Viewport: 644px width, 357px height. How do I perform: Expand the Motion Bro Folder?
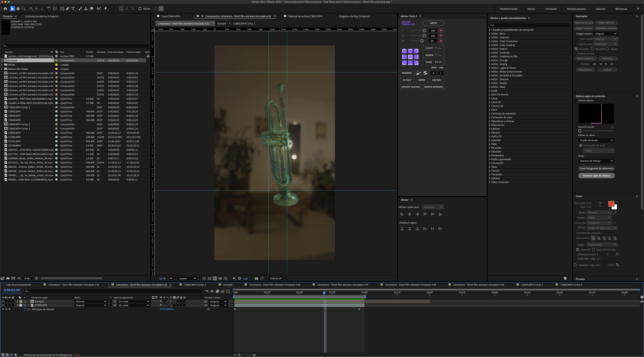[x=2, y=69]
